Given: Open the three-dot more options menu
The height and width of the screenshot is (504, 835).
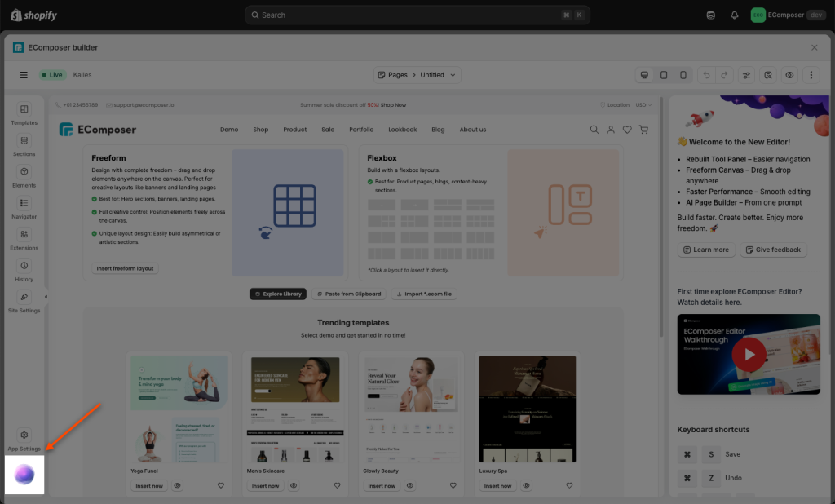Looking at the screenshot, I should (811, 75).
